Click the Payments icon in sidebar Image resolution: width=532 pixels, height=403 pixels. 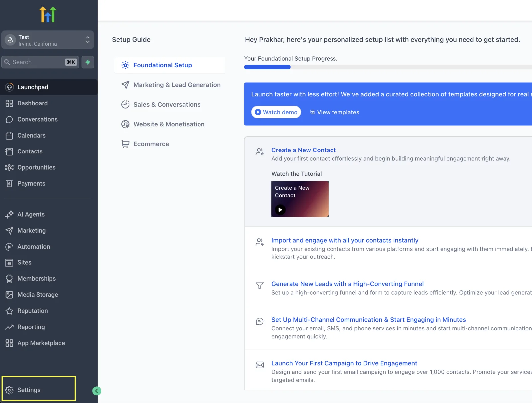[9, 184]
